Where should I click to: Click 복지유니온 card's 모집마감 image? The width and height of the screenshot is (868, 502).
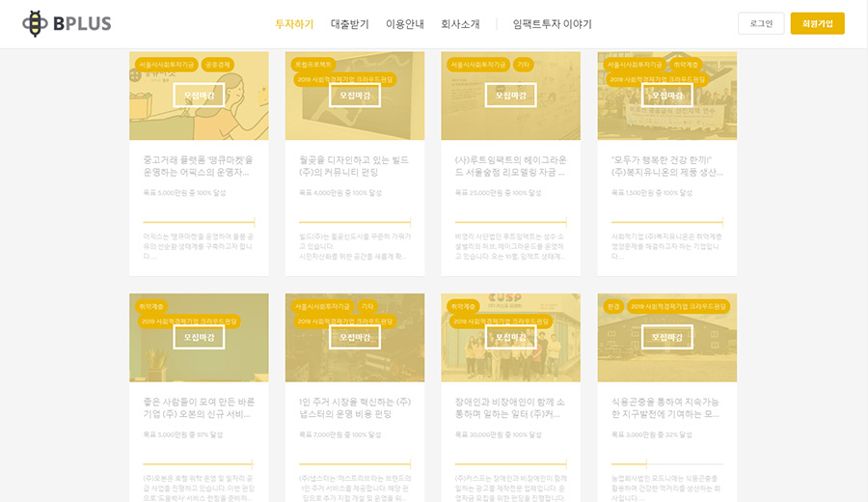click(666, 96)
